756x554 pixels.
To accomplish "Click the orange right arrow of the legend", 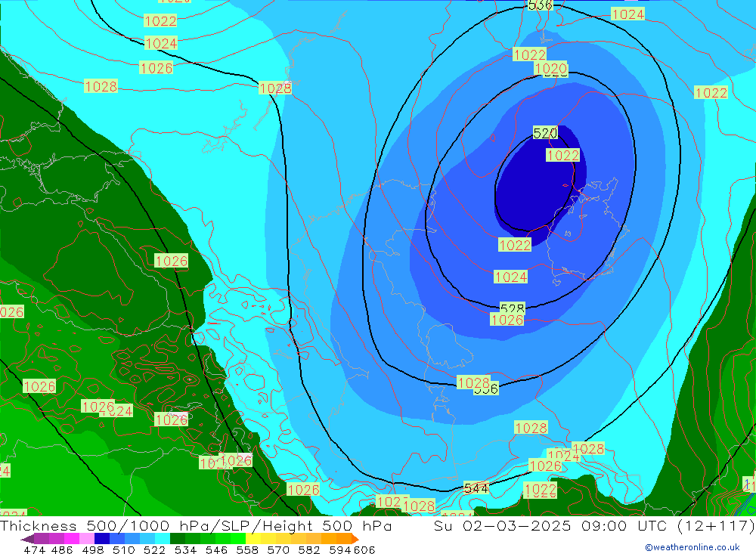I will coord(355,539).
